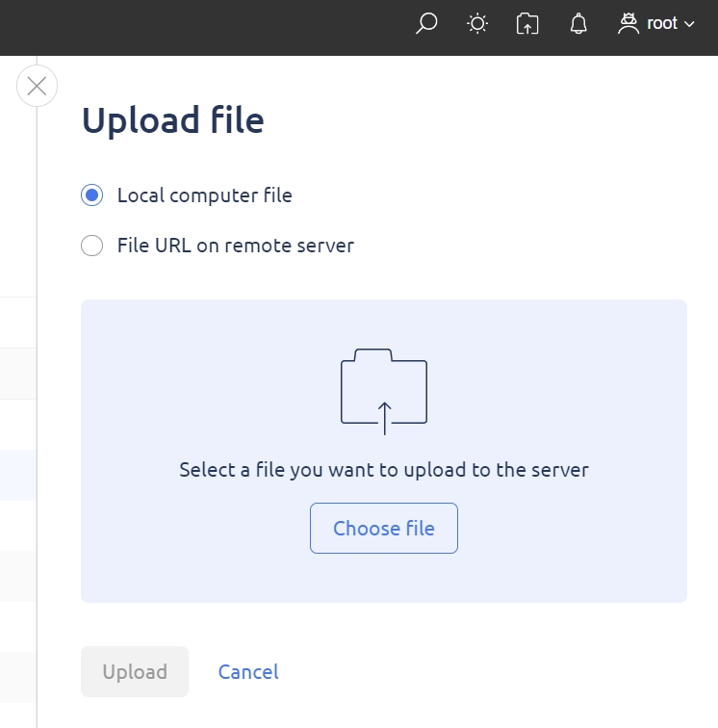Expand the root account dropdown chevron

tap(689, 24)
